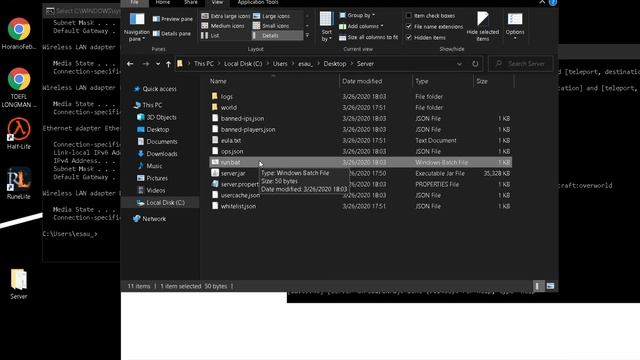Switch to the File ribbon tab
The height and width of the screenshot is (360, 640).
(x=134, y=2)
